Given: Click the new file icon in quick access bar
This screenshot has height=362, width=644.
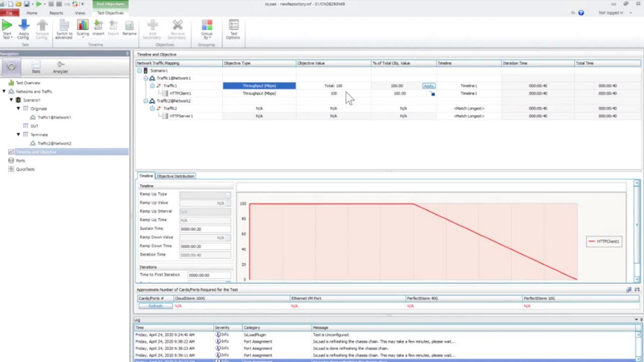Looking at the screenshot, I should click(x=10, y=4).
